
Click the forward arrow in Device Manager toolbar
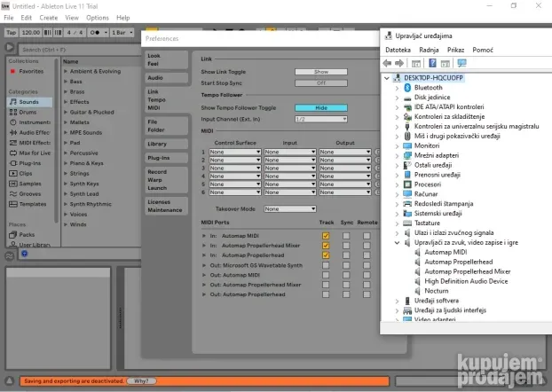[x=399, y=63]
